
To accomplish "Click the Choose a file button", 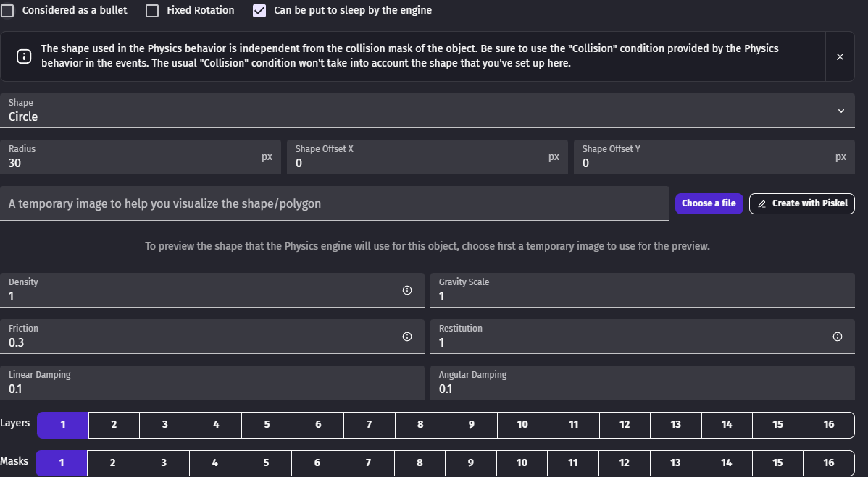I will pos(709,203).
